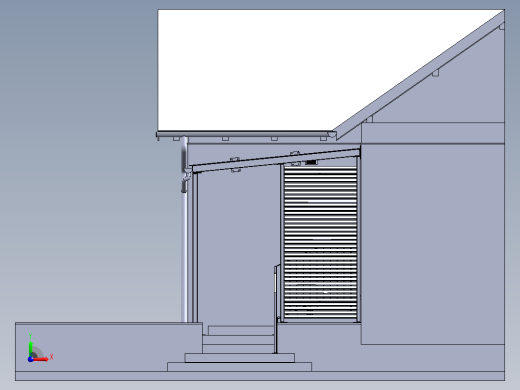The height and width of the screenshot is (390, 520).
Task: Click the base slab strip along the bottom
Action: [x=260, y=376]
